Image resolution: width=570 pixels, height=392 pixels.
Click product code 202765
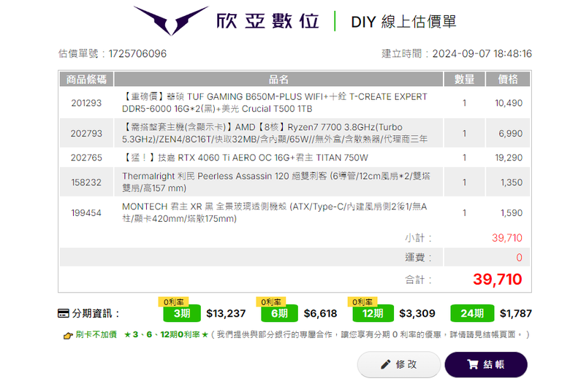pos(86,158)
